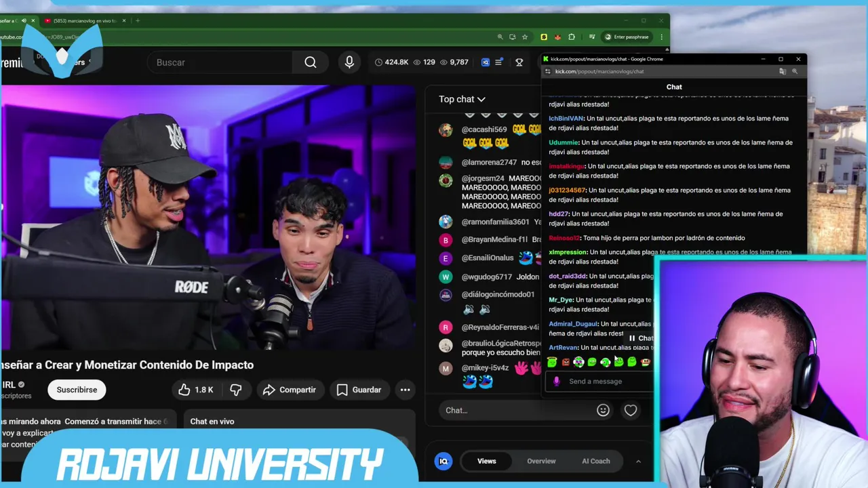This screenshot has height=488, width=868.
Task: Open media control icon in Chrome toolbar
Action: pos(593,37)
